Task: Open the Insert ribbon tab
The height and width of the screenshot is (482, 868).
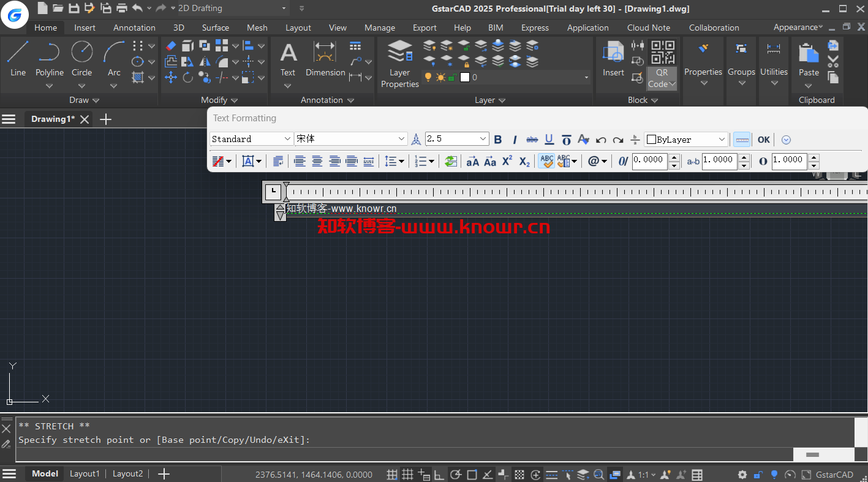Action: 85,28
